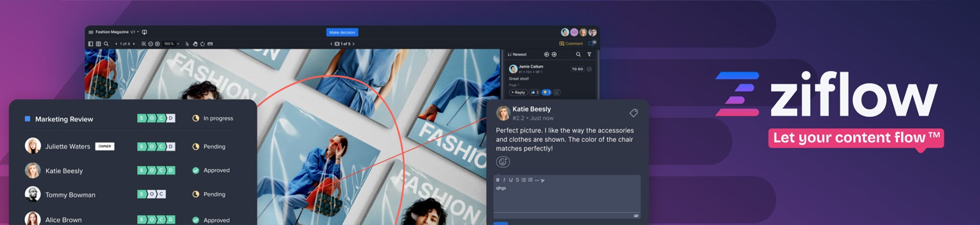Click Juliette Waters' Pending status
Image resolution: width=980 pixels, height=225 pixels.
tap(209, 146)
